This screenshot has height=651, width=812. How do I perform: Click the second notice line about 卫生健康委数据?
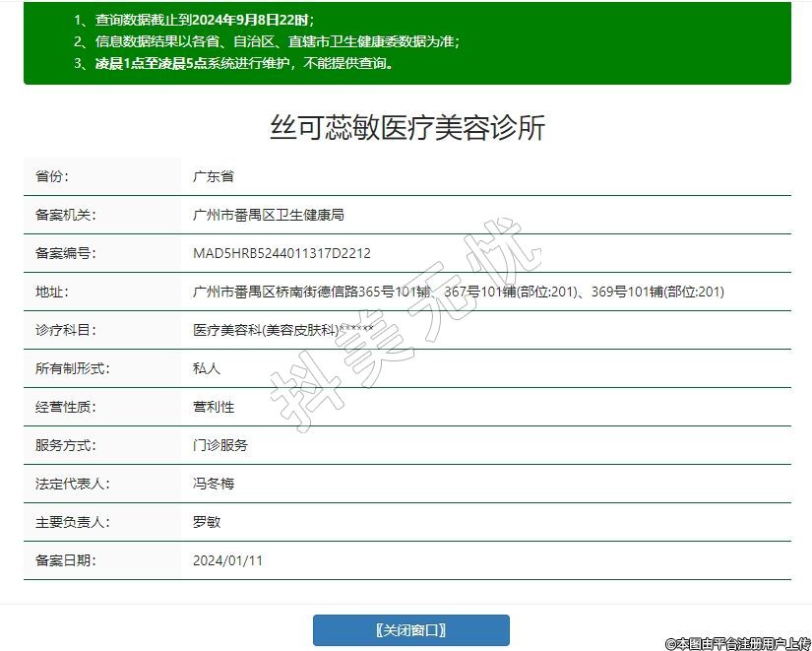point(266,41)
